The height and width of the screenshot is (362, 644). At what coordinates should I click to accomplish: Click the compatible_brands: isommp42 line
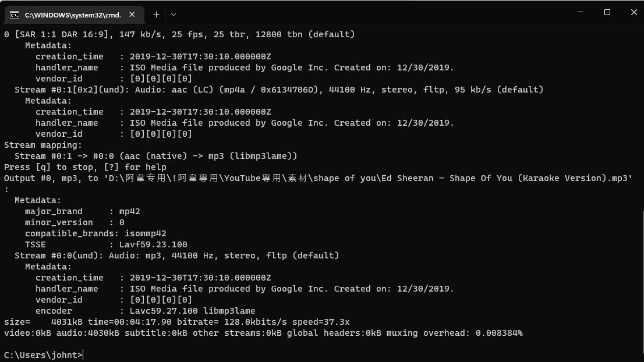95,233
